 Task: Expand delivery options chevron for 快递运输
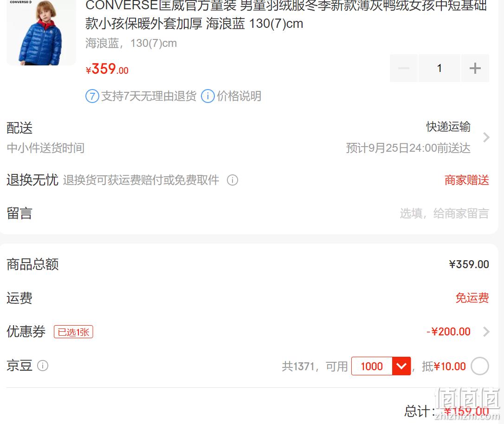click(x=486, y=137)
